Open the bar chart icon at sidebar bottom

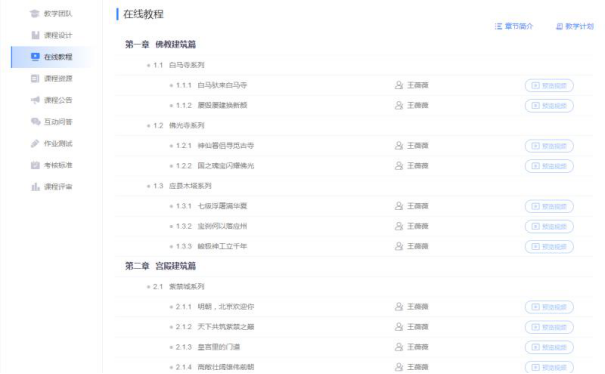pyautogui.click(x=35, y=187)
